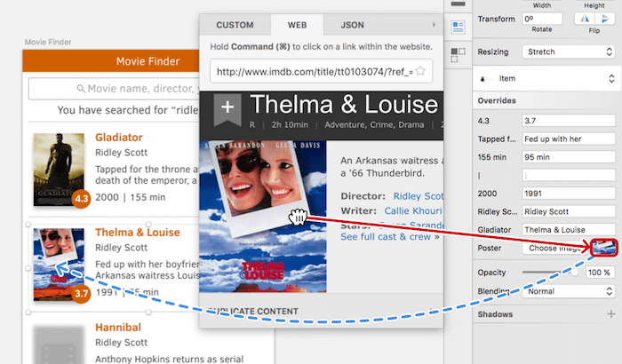Edit the Thelma & Louise override field
The image size is (622, 364).
click(x=569, y=230)
